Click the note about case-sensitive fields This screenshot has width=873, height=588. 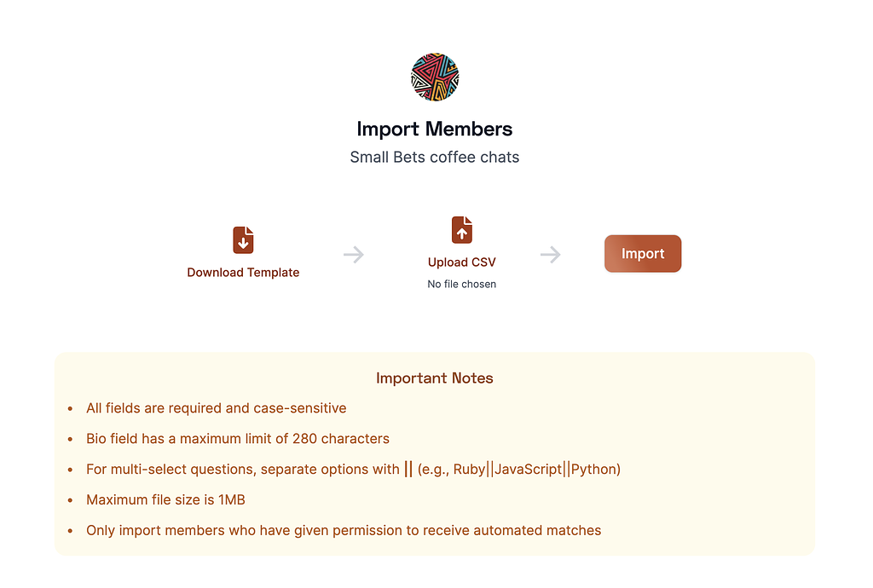pos(216,408)
